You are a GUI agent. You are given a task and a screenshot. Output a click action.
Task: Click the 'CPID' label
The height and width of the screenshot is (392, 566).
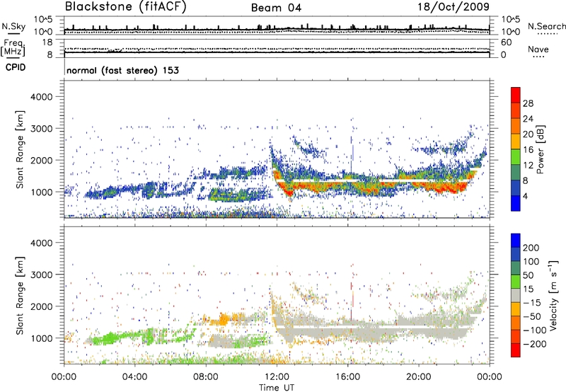coord(16,67)
